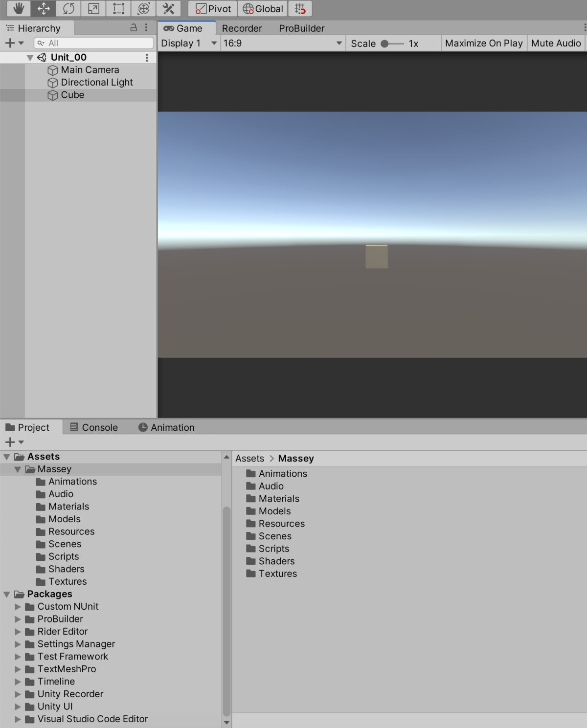Select the combined Transform tool
This screenshot has width=587, height=728.
click(143, 9)
